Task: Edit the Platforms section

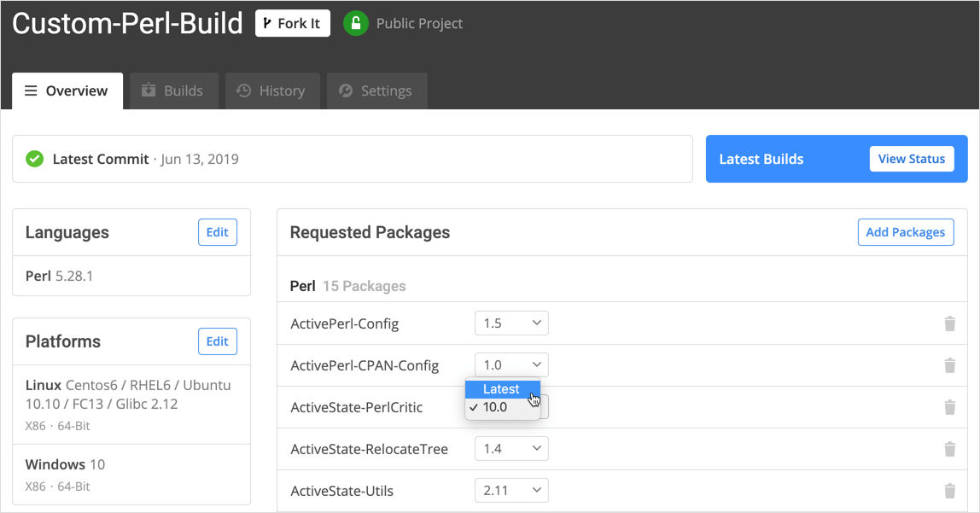Action: click(218, 341)
